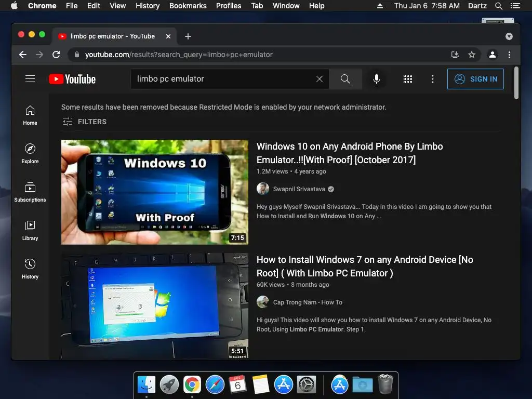Screen dimensions: 532x399
Task: Click Swapnil Srivastava channel avatar
Action: point(262,189)
